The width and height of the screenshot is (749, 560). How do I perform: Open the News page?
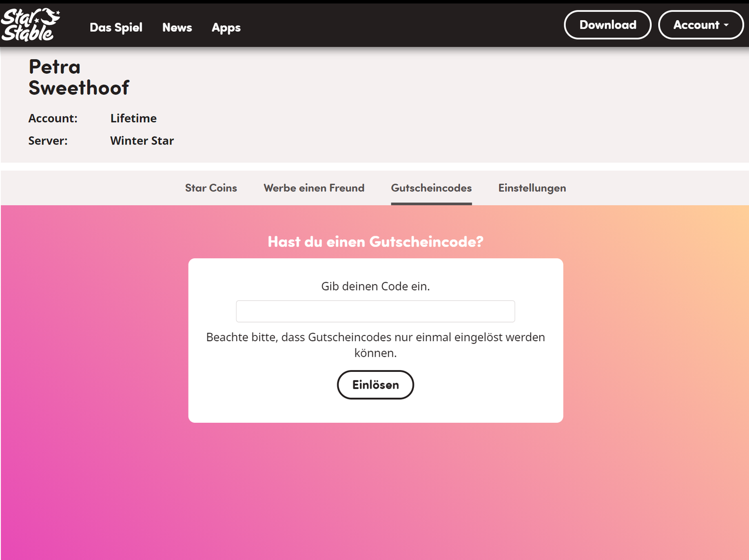coord(177,27)
